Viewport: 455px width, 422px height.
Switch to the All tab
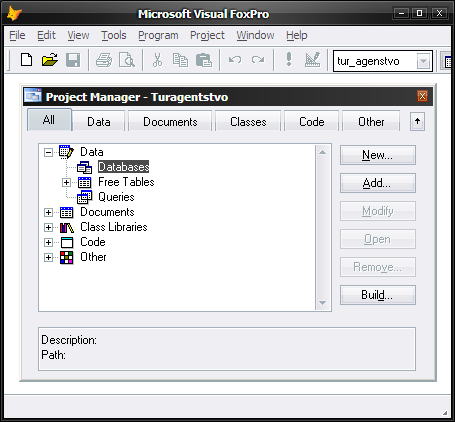pos(49,120)
